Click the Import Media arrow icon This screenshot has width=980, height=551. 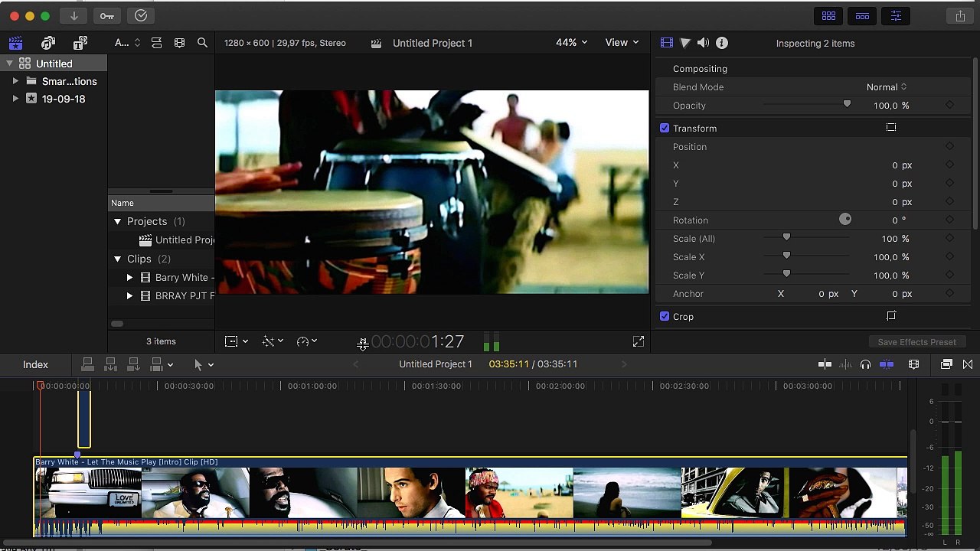click(x=73, y=16)
